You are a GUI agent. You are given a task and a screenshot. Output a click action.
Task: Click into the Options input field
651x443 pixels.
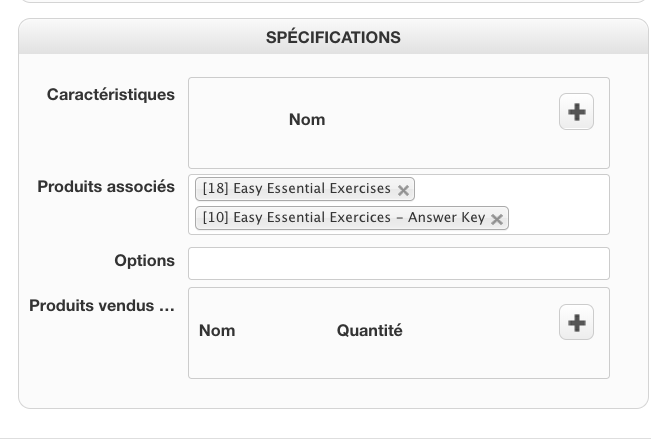398,263
